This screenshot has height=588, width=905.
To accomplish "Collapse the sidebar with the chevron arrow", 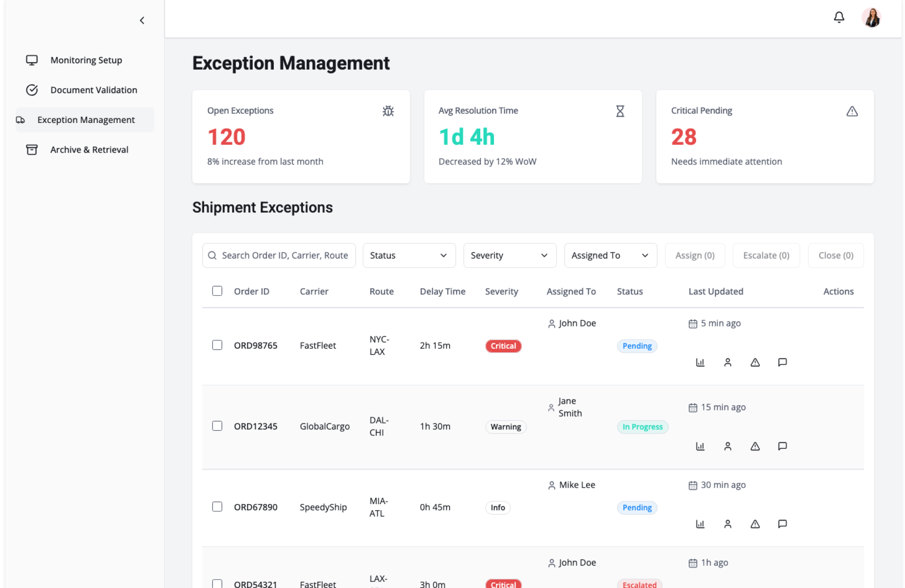I will coord(142,20).
